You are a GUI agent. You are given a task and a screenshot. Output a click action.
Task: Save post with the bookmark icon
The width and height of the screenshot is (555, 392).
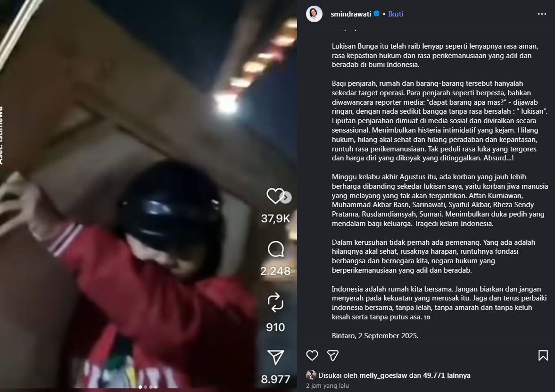click(x=543, y=355)
